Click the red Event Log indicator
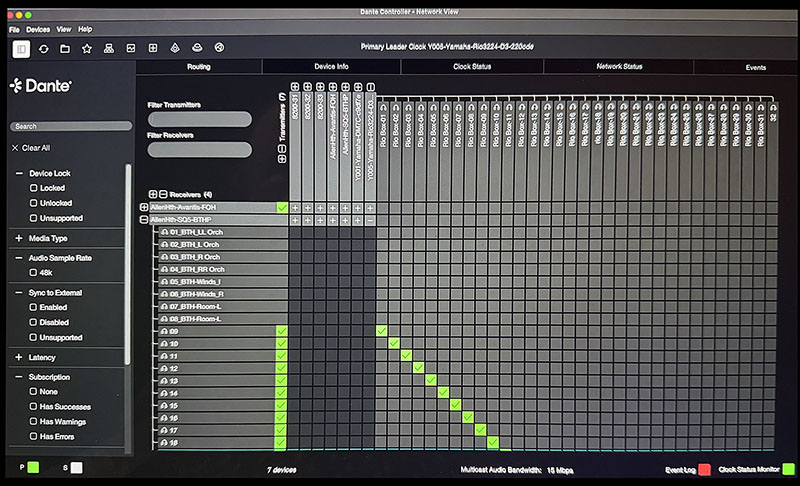The width and height of the screenshot is (800, 486). point(705,470)
